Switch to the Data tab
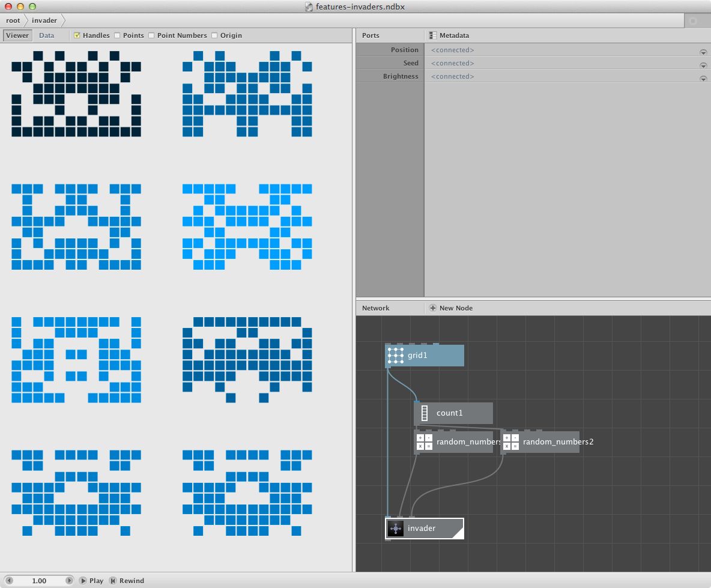This screenshot has width=711, height=588. pos(46,35)
